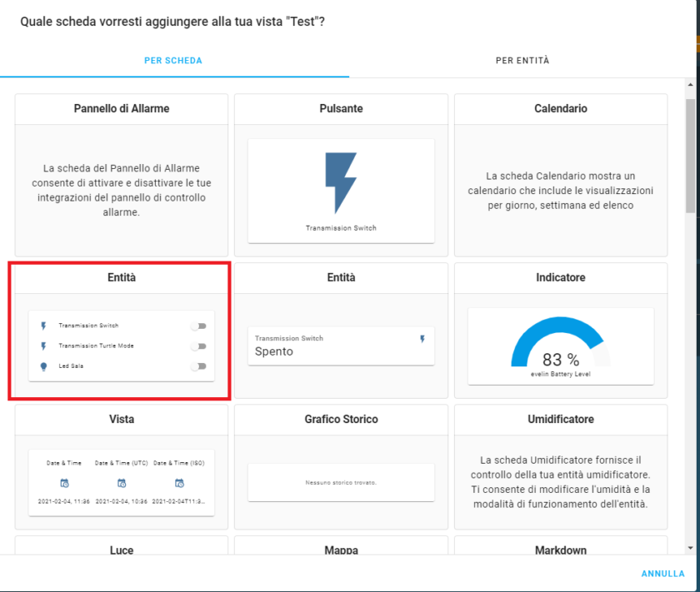Click the calendar-clock icon under Date & Time

(x=64, y=483)
